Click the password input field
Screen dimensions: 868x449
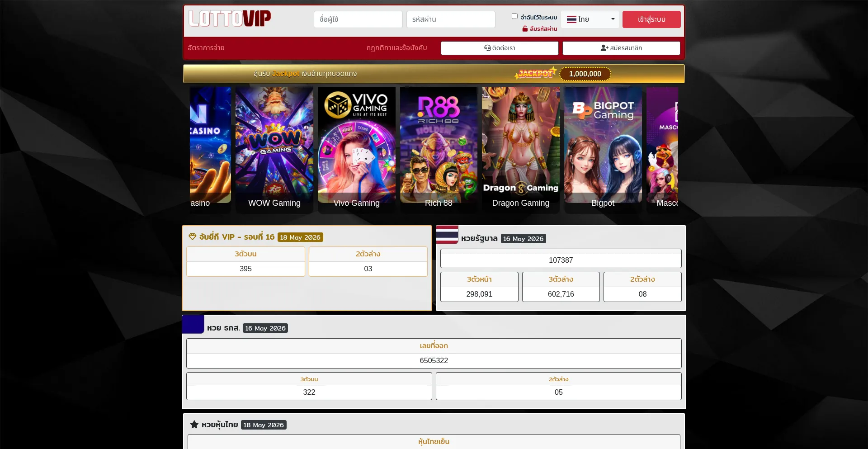451,19
